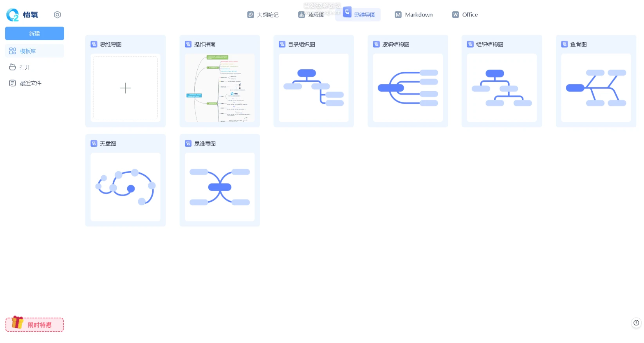644x343 pixels.
Task: Switch to the Office tab
Action: (465, 14)
